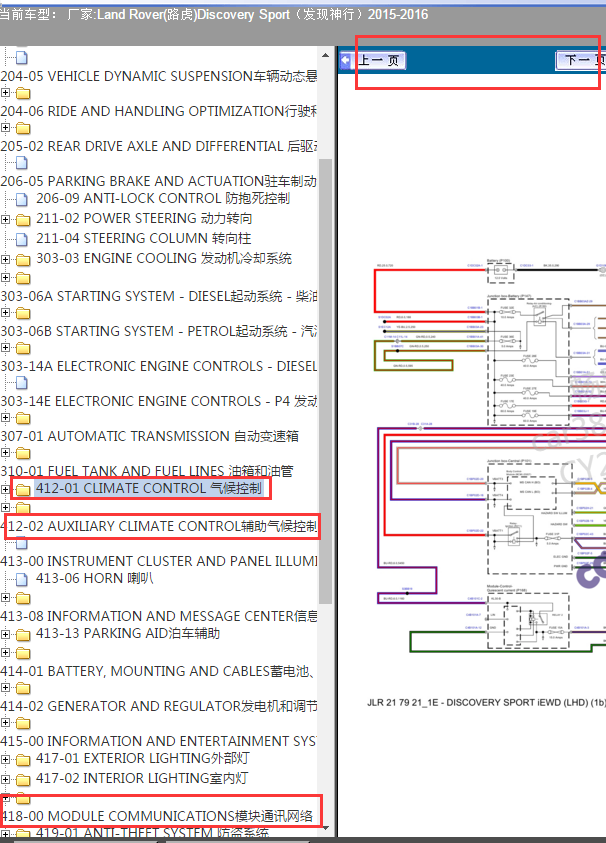606x843 pixels.
Task: Click the folder icon for 414-02 GENERATOR AND REGULATOR
Action: tap(23, 689)
